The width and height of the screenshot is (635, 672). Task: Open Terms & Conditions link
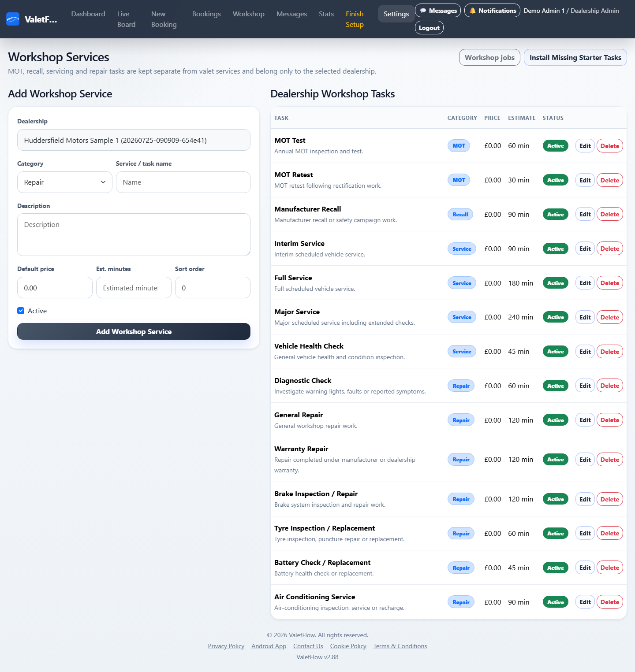pyautogui.click(x=400, y=646)
